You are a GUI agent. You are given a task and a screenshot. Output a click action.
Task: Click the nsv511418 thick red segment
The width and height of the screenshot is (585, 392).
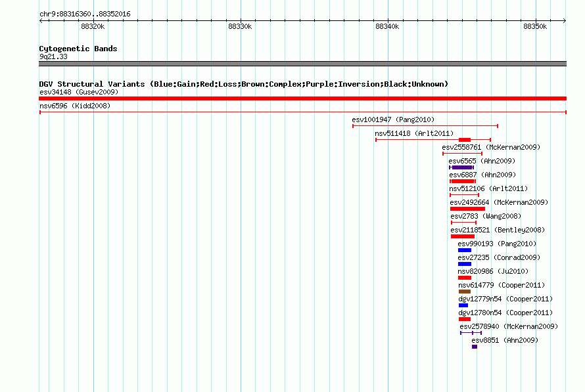465,140
